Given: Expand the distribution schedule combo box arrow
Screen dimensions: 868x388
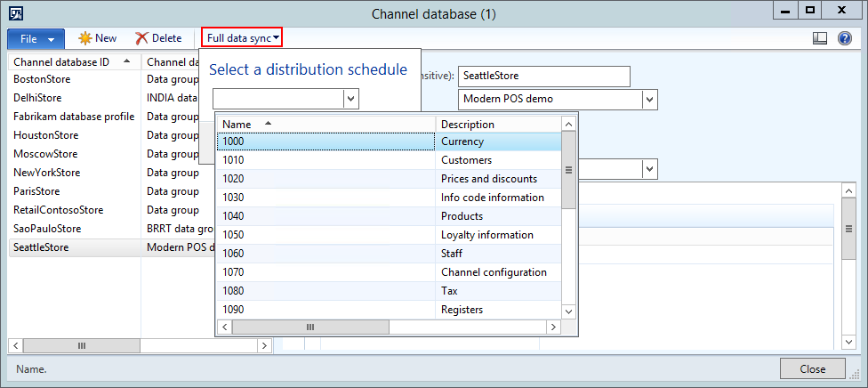Looking at the screenshot, I should [x=351, y=99].
